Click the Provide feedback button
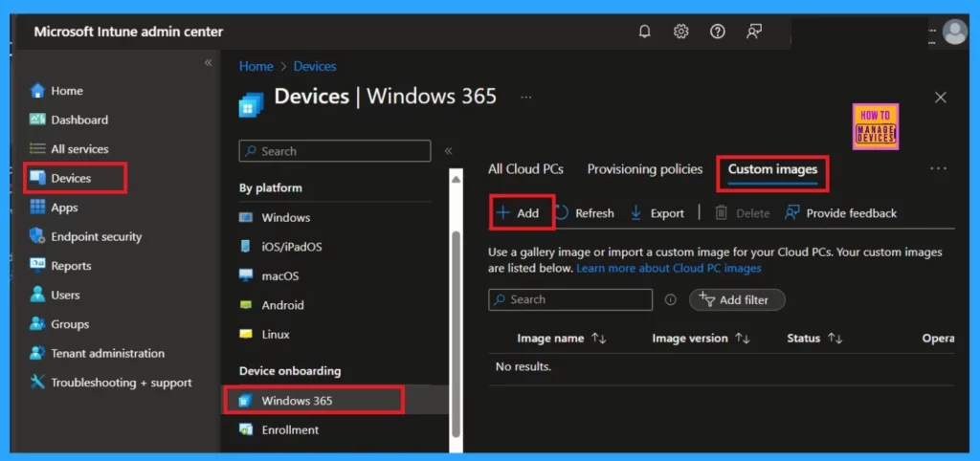Image resolution: width=980 pixels, height=461 pixels. tap(840, 213)
